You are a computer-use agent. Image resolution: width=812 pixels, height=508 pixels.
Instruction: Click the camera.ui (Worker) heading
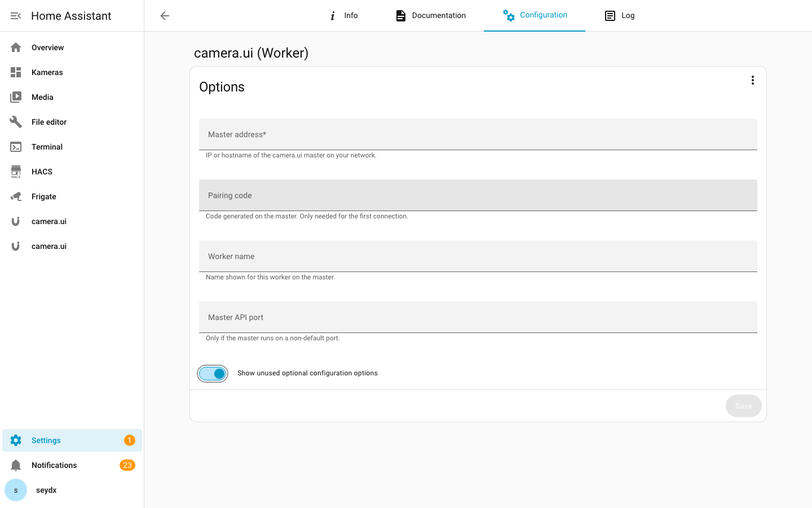coord(251,53)
